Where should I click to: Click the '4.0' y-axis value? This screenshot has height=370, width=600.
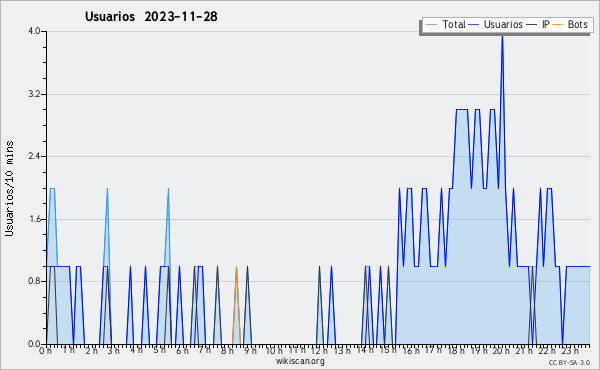click(34, 31)
